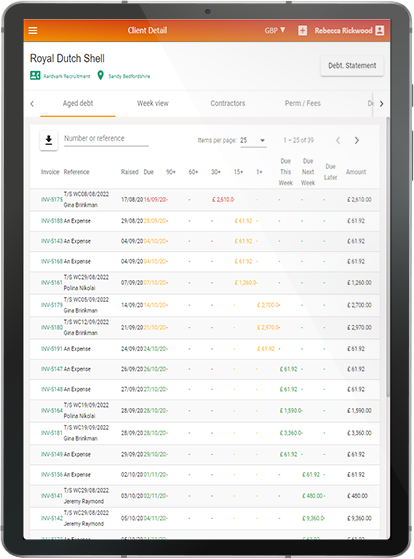Open the Aardvark Recruitment agency link
414x559 pixels.
[67, 76]
